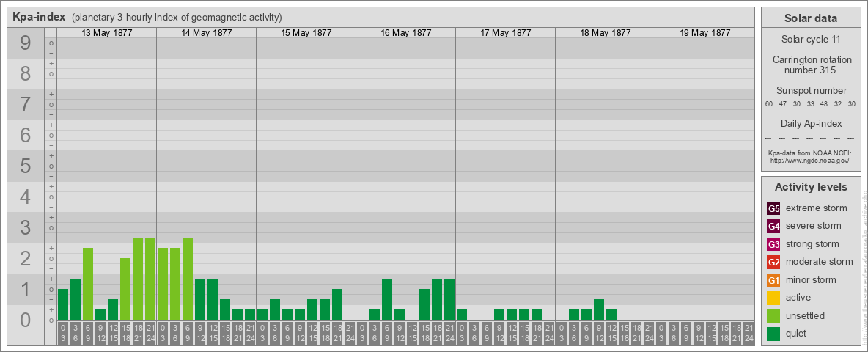This screenshot has width=868, height=352.
Task: Open the ngdc.noaa.gov link
Action: 810,160
